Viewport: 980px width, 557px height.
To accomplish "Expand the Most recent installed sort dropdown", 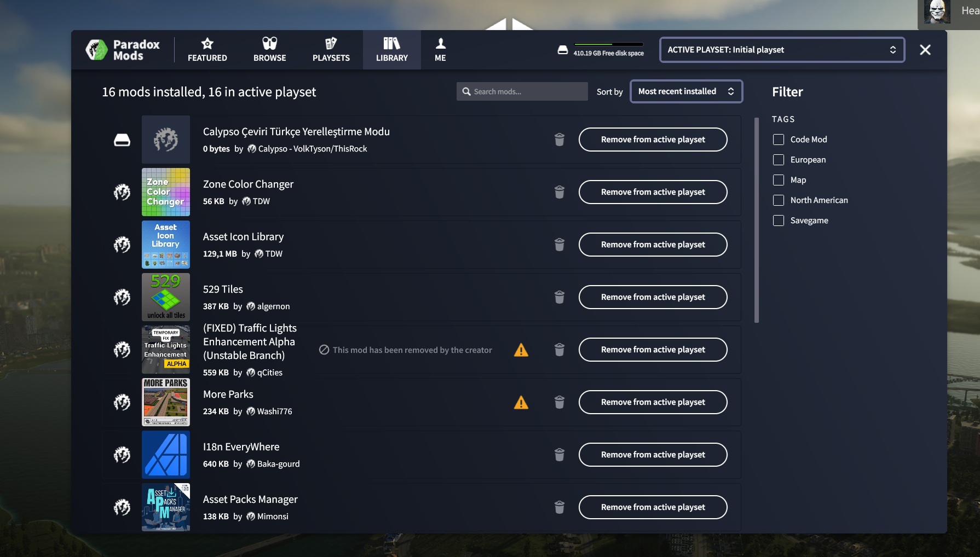I will (x=686, y=91).
